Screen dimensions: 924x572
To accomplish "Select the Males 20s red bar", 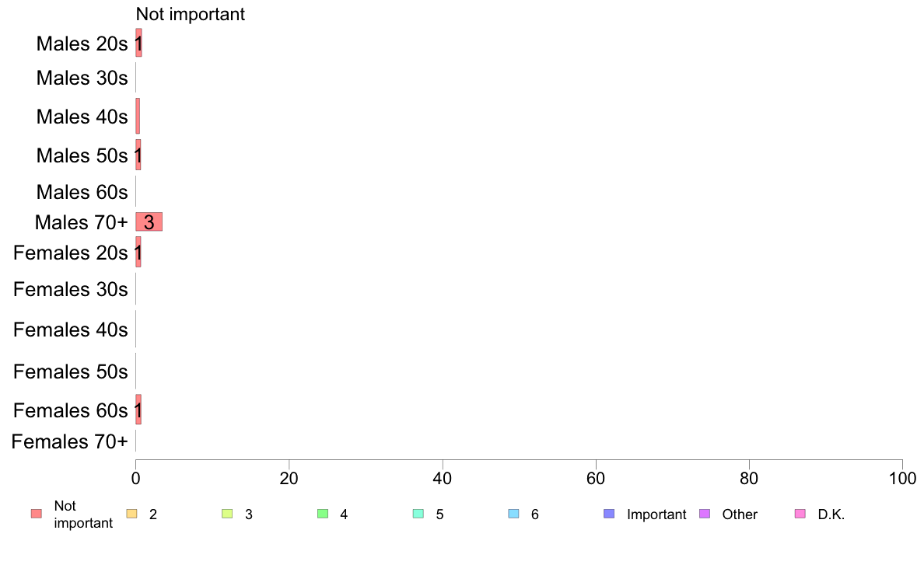I will click(x=139, y=43).
